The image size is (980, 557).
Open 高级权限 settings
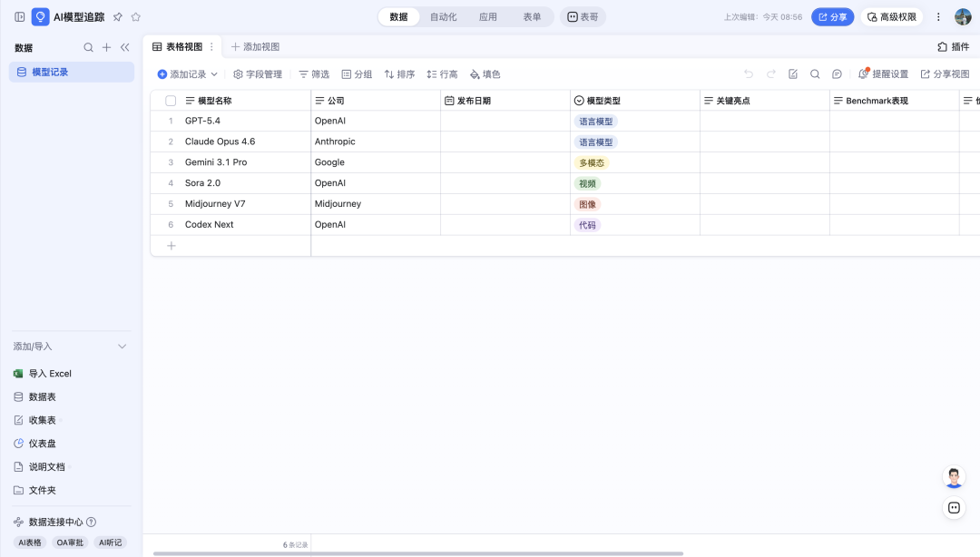tap(892, 17)
